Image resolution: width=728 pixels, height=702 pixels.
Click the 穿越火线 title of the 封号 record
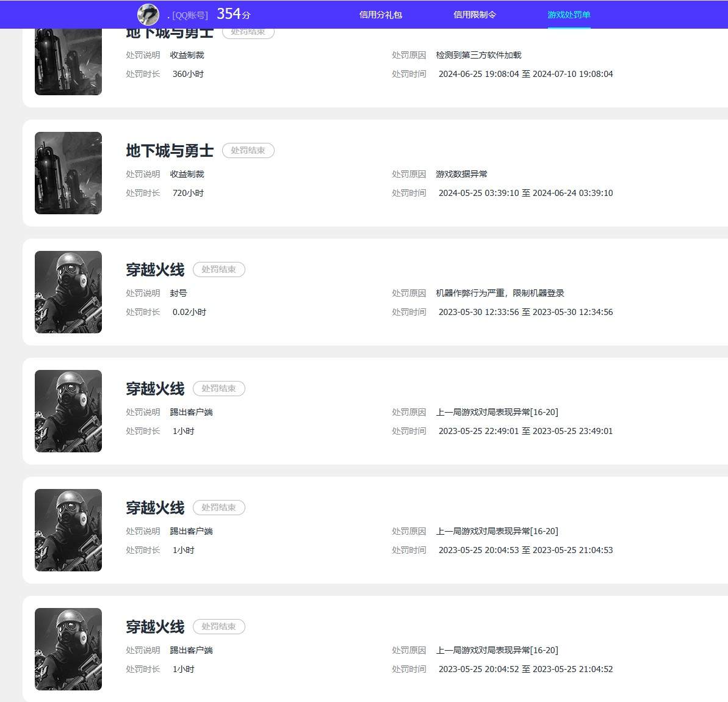point(155,269)
